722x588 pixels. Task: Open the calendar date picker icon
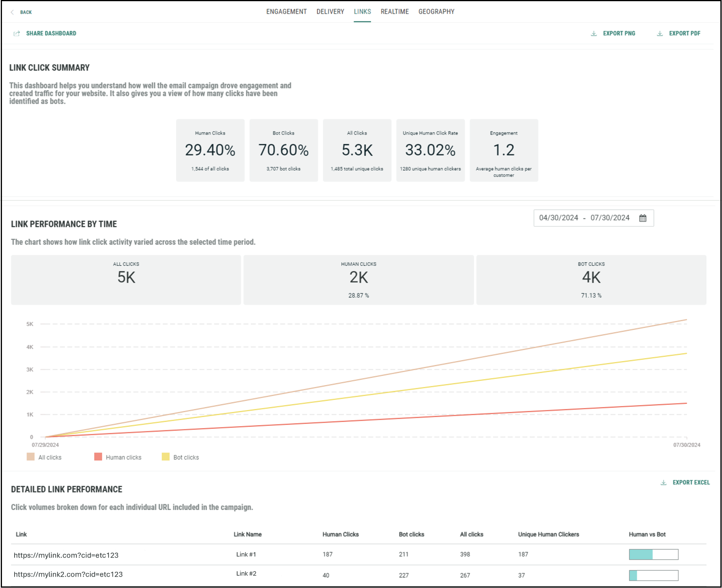(643, 218)
